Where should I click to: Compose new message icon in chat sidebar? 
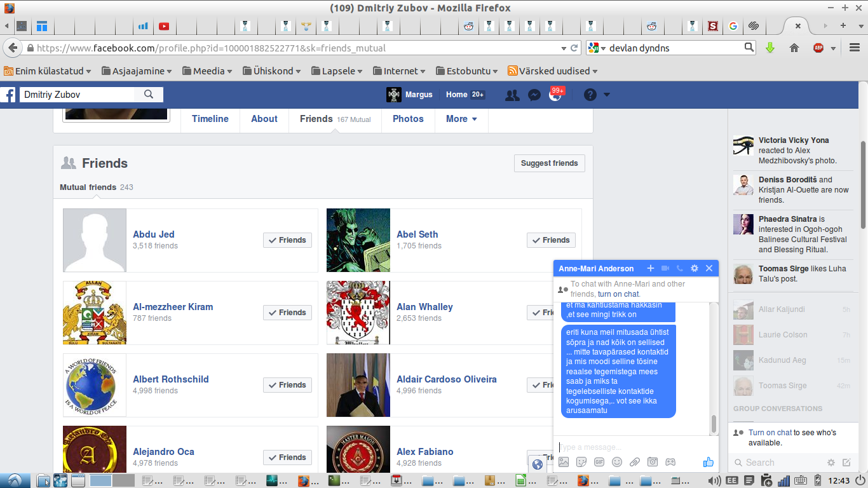[846, 463]
